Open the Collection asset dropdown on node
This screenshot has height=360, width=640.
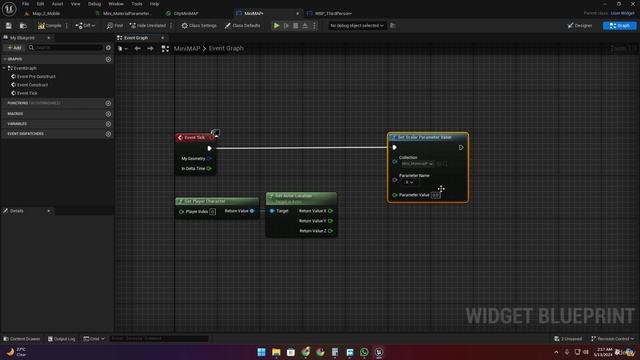pyautogui.click(x=417, y=164)
